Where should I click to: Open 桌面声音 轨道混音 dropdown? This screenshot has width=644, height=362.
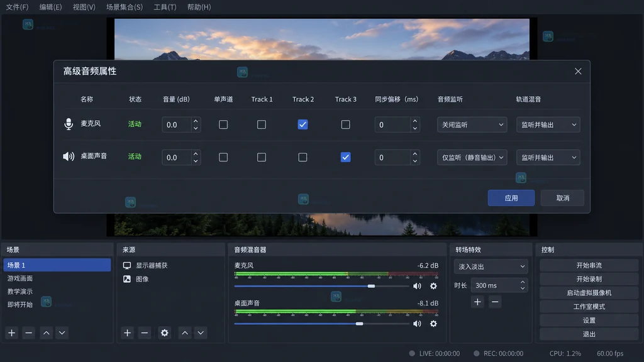(548, 158)
